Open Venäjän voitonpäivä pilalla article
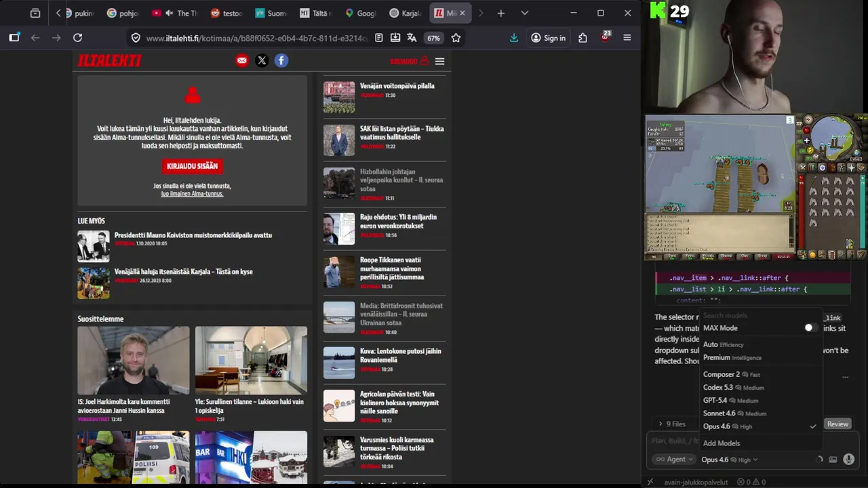Image resolution: width=868 pixels, height=488 pixels. 397,86
